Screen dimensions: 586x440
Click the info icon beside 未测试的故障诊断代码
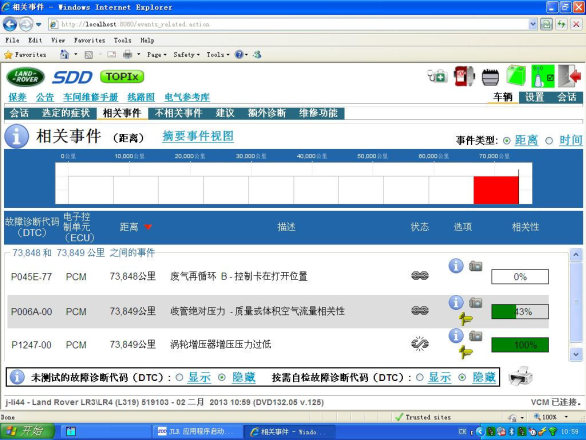point(17,377)
